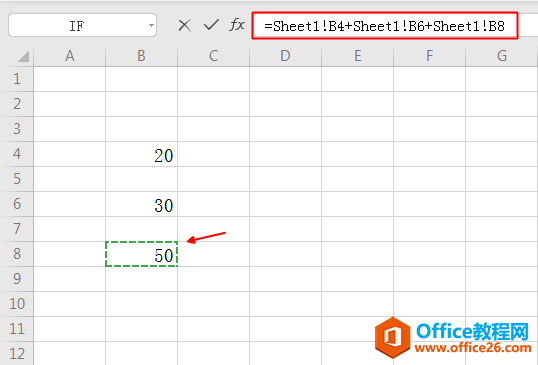538x365 pixels.
Task: Click the Name Box showing IF
Action: tap(82, 25)
